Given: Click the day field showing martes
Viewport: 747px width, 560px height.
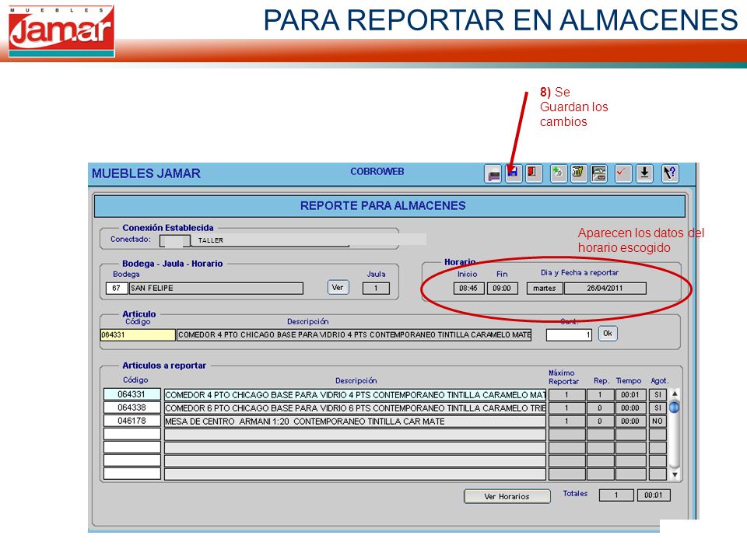Looking at the screenshot, I should (545, 288).
